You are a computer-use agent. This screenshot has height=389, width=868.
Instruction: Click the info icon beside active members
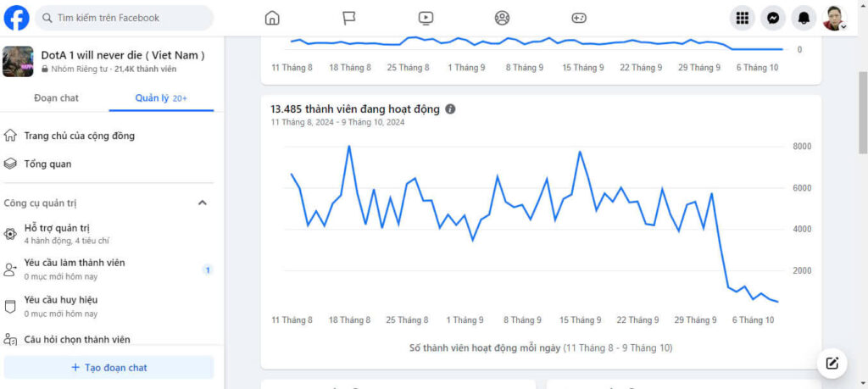pyautogui.click(x=450, y=109)
